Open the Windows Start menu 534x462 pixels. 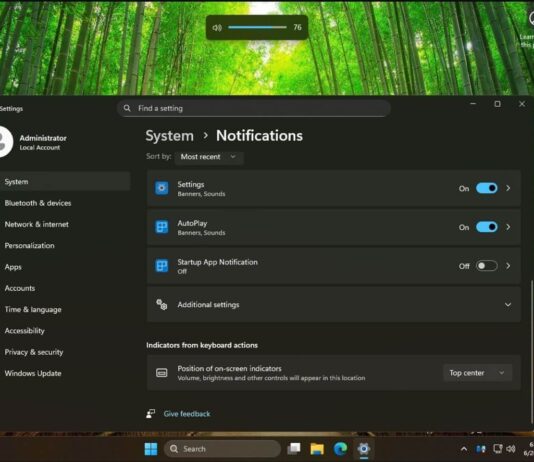coord(151,449)
